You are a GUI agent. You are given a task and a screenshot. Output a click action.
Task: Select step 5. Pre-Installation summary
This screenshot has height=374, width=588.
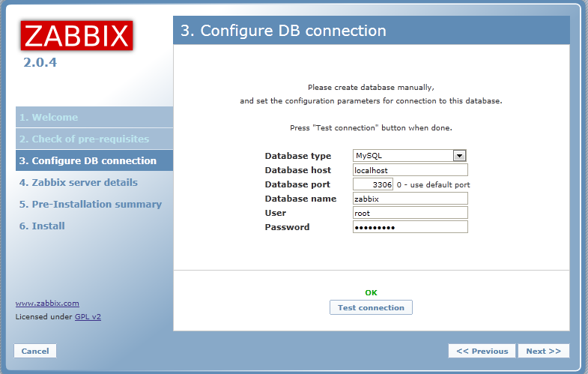click(x=91, y=204)
